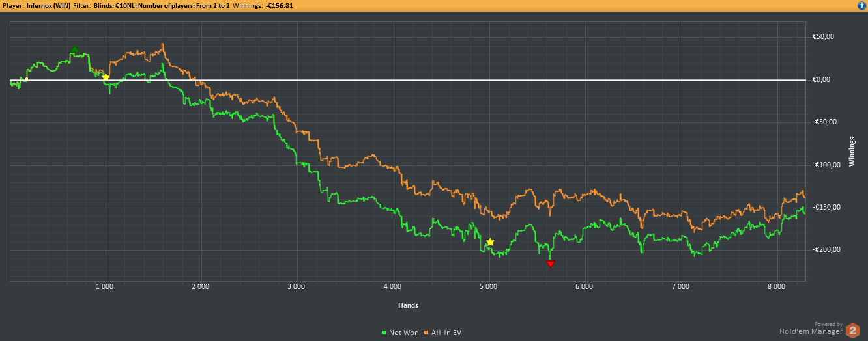The image size is (868, 341).
Task: Toggle the Net Won legend entry
Action: click(400, 333)
